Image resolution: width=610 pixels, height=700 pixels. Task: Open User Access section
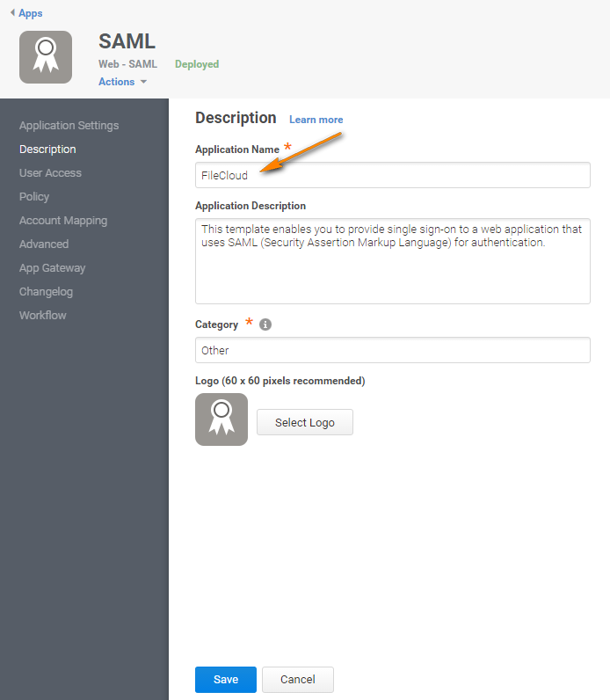tap(50, 173)
